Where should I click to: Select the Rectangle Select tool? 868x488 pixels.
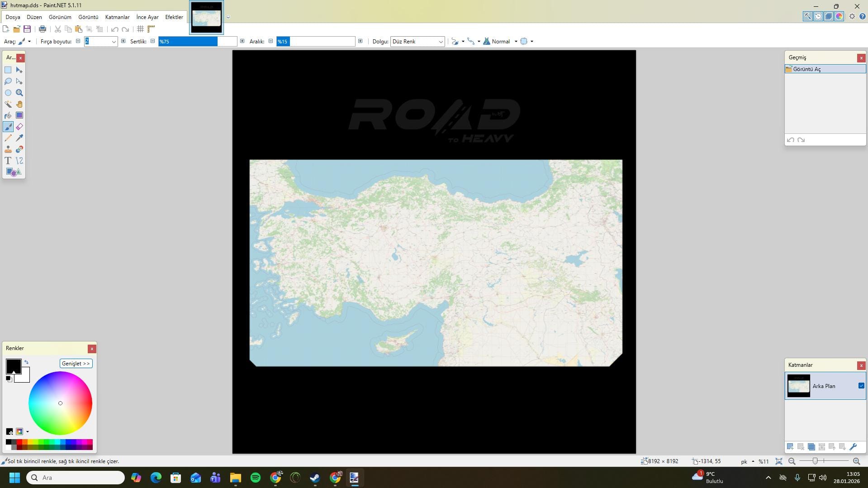pyautogui.click(x=8, y=70)
